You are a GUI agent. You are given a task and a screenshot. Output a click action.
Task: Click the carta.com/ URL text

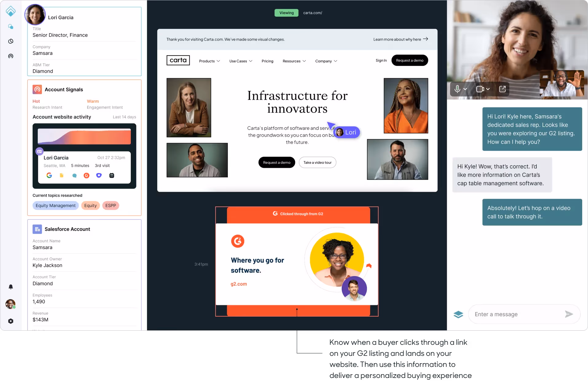(313, 13)
